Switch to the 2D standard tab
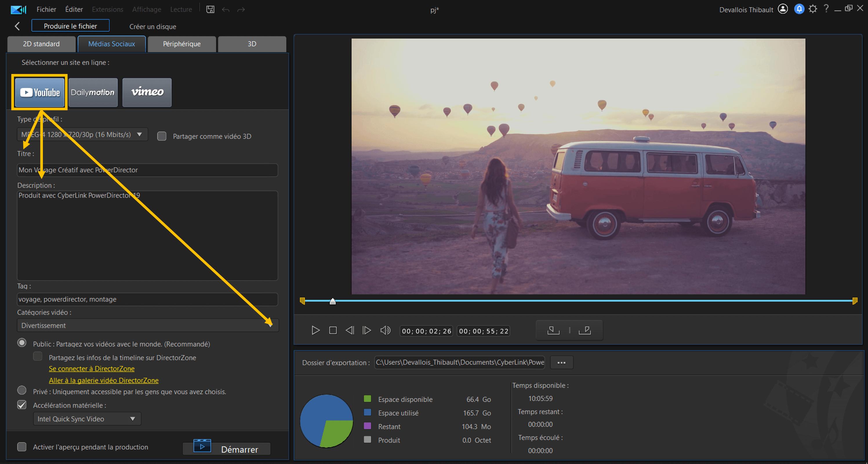This screenshot has width=868, height=464. 41,44
